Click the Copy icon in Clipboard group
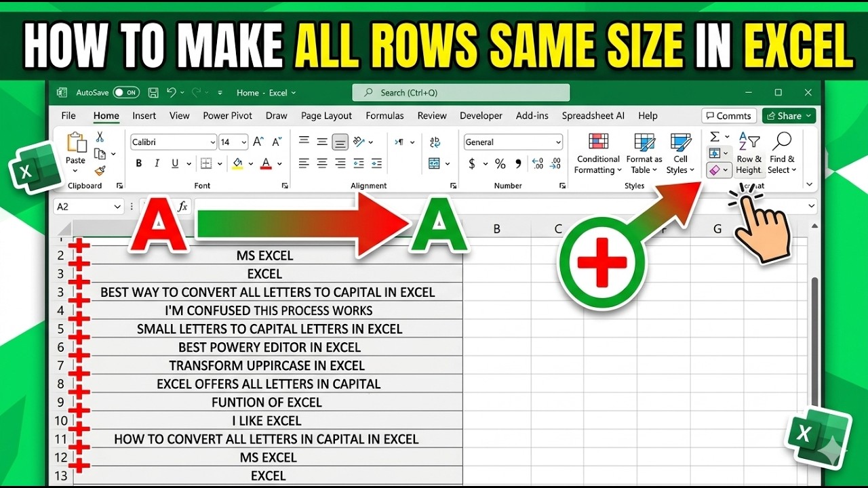The width and height of the screenshot is (868, 488). click(x=100, y=154)
